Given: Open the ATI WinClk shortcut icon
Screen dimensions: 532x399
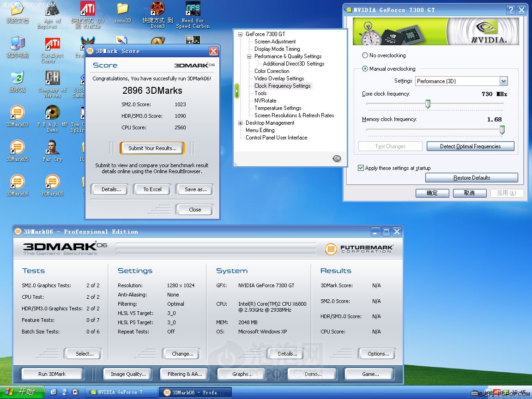Looking at the screenshot, I should click(87, 15).
